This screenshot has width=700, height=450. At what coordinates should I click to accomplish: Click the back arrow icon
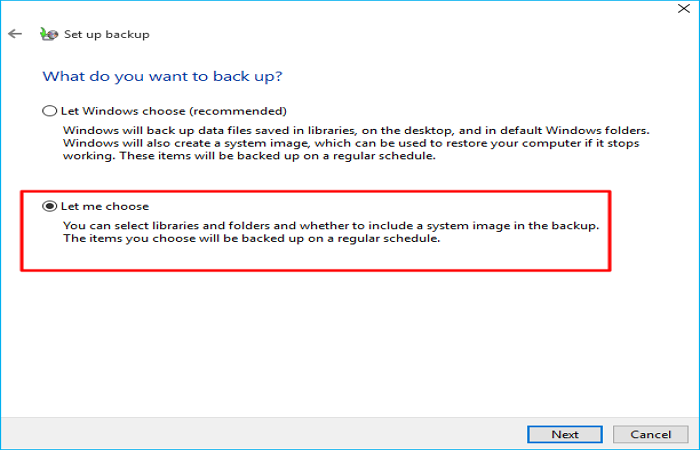[x=15, y=34]
